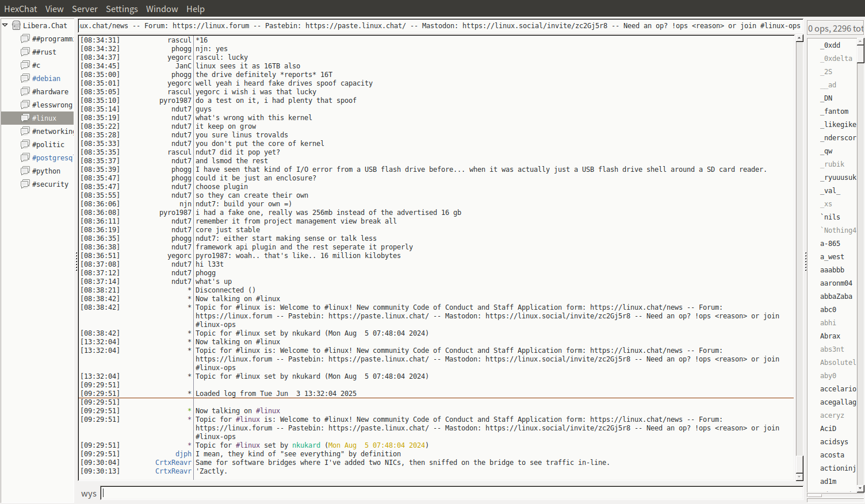
Task: Click the ##rust channel icon
Action: click(25, 52)
